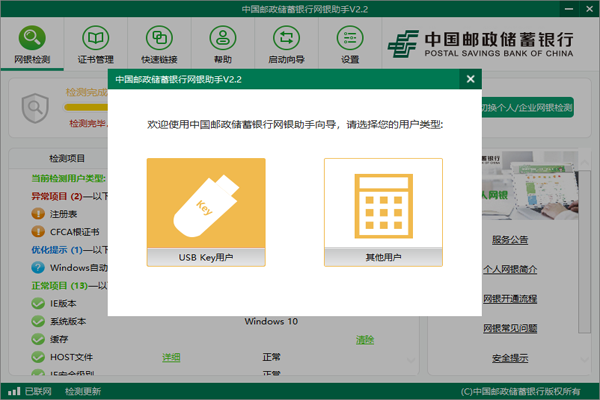Viewport: 600px width, 400px height.
Task: Click 检测更新 in status bar
Action: (81, 391)
